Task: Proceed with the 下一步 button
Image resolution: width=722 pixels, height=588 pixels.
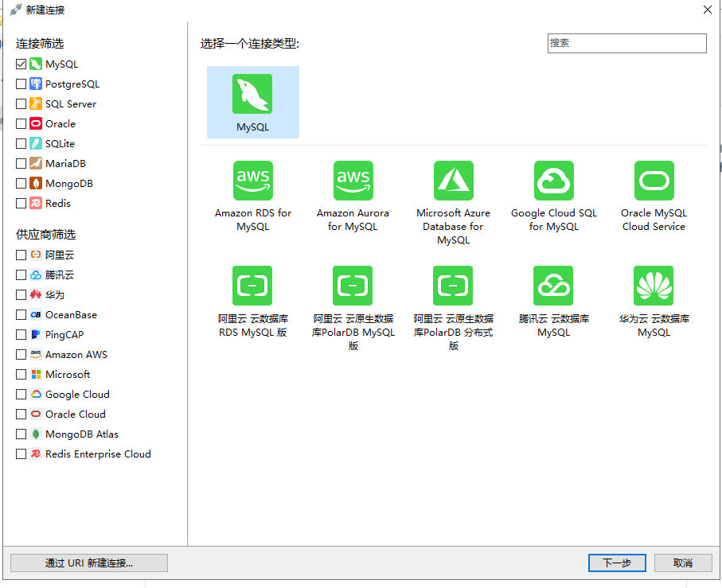Action: click(617, 563)
